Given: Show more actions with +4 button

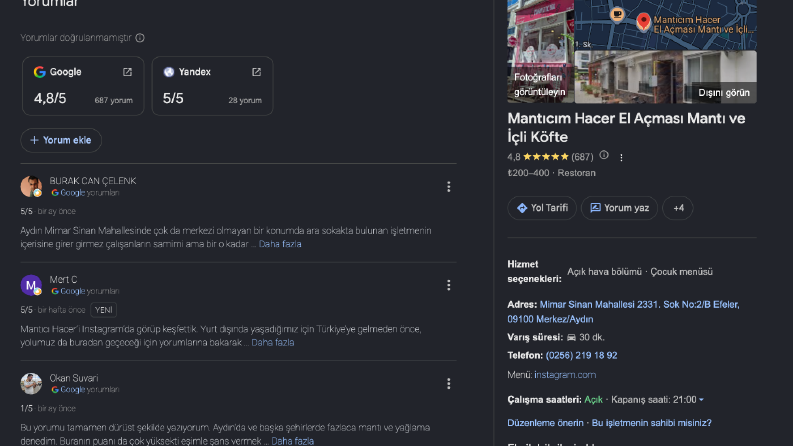Looking at the screenshot, I should tap(678, 208).
